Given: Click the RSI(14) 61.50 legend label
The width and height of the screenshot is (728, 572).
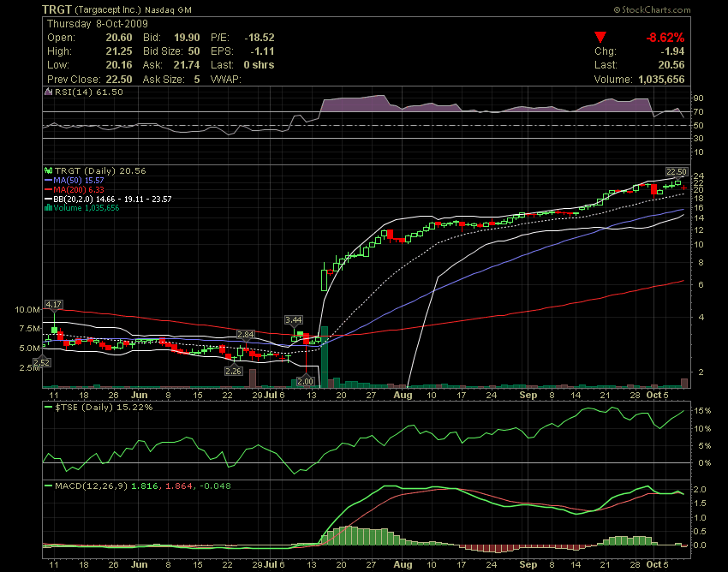Looking at the screenshot, I should pos(89,92).
